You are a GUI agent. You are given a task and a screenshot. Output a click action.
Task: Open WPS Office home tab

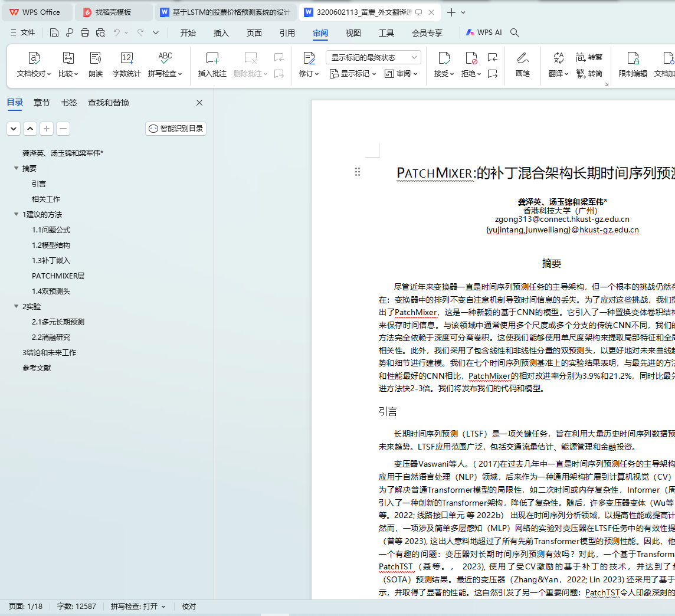(x=36, y=12)
